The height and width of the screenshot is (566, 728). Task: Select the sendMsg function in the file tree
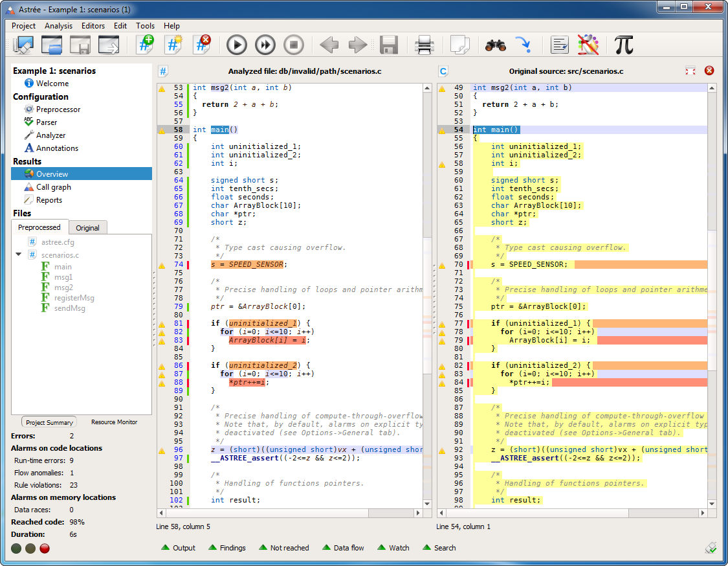[x=69, y=308]
